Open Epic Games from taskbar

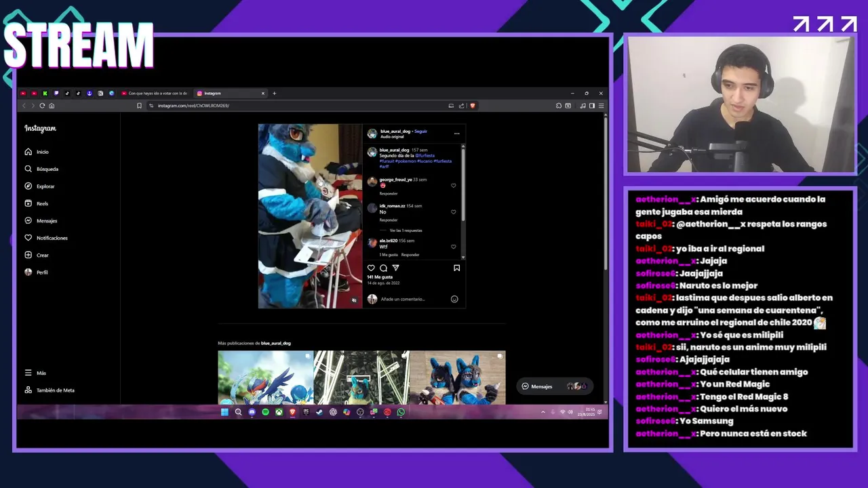pyautogui.click(x=306, y=412)
